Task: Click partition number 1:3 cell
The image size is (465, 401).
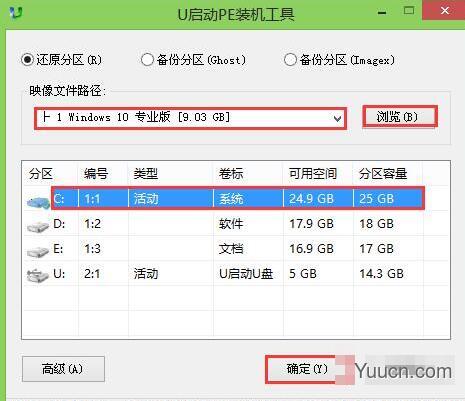Action: pos(92,249)
